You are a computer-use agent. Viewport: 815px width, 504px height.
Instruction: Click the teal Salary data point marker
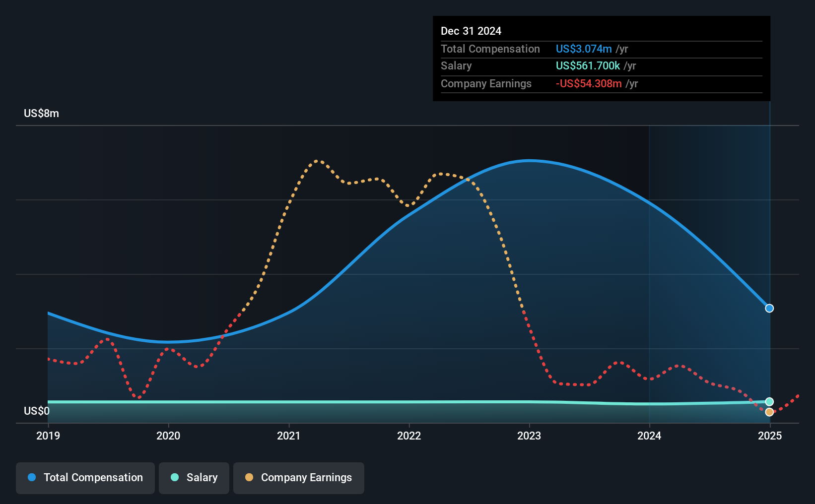pos(769,402)
